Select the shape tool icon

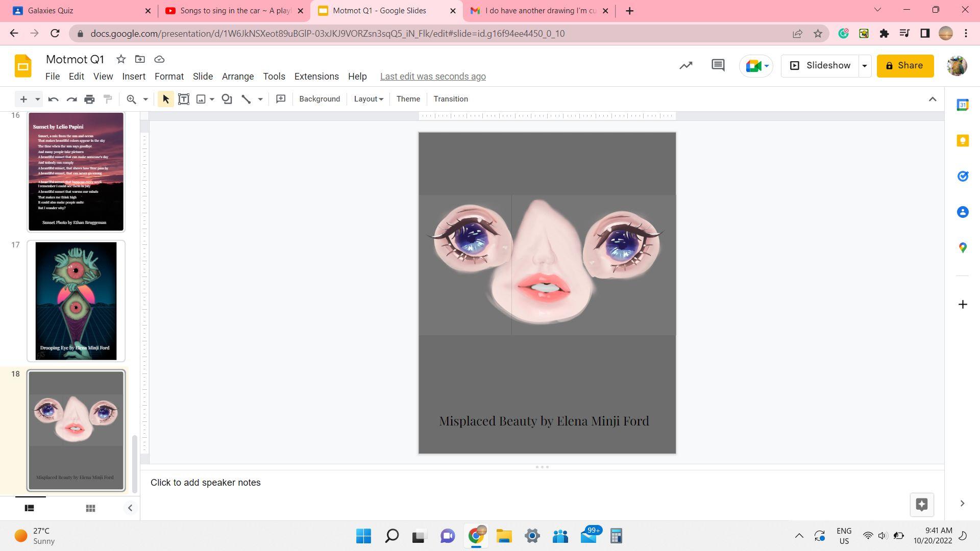[x=227, y=99]
